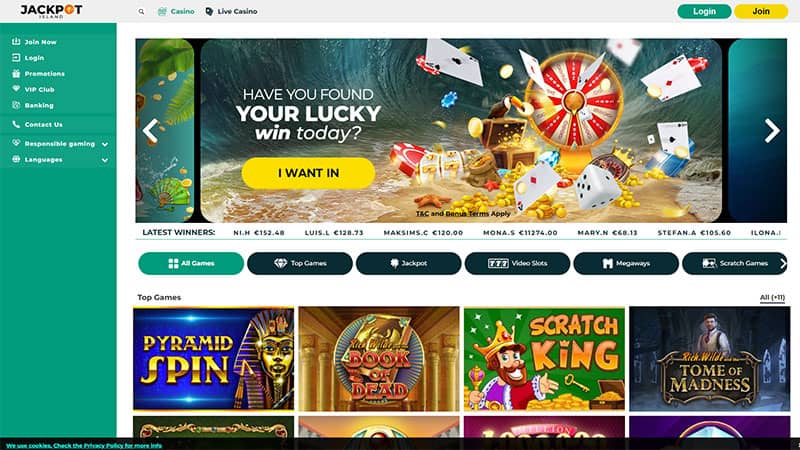Viewport: 800px width, 450px height.
Task: Show more game categories with right chevron
Action: [x=783, y=263]
